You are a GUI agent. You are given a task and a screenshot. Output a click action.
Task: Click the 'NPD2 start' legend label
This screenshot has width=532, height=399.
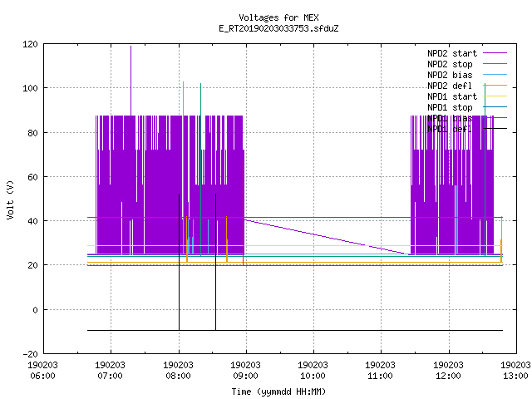(x=452, y=53)
